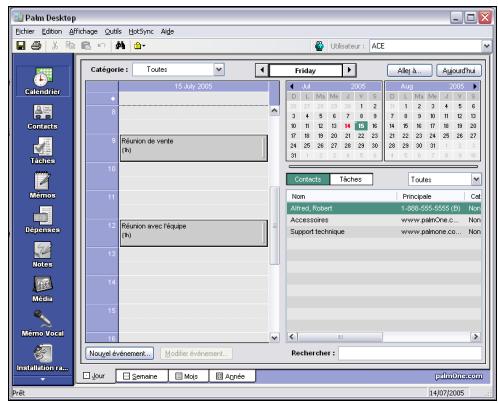Click the Cut scissors toolbar icon
This screenshot has height=403, width=498.
[55, 45]
